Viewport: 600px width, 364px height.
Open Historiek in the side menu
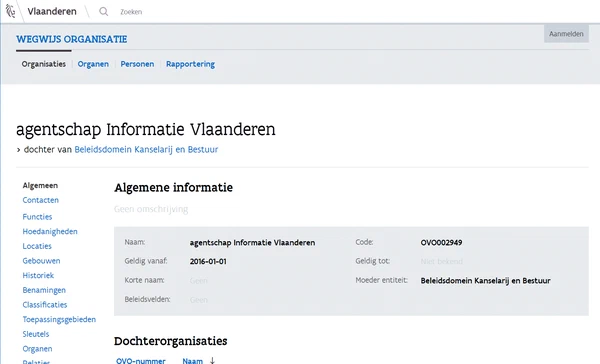click(38, 275)
